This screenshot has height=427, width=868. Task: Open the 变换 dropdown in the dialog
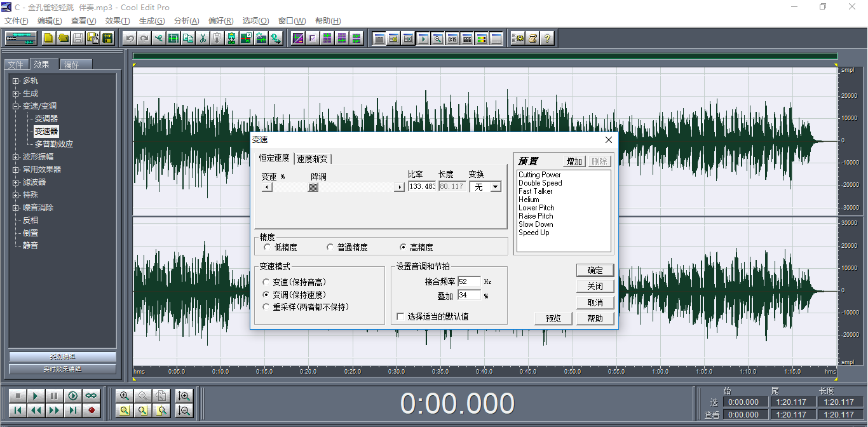pos(495,187)
